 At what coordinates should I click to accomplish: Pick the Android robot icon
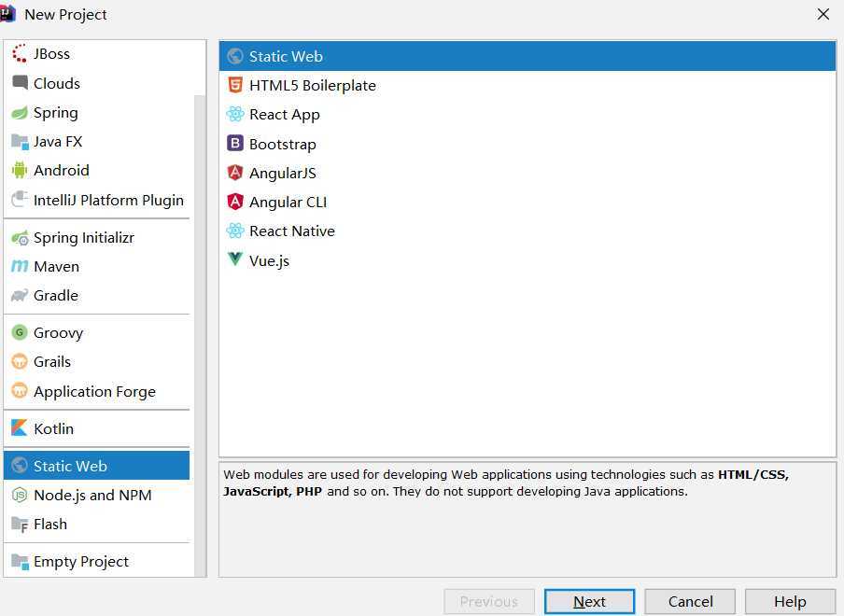(x=20, y=171)
